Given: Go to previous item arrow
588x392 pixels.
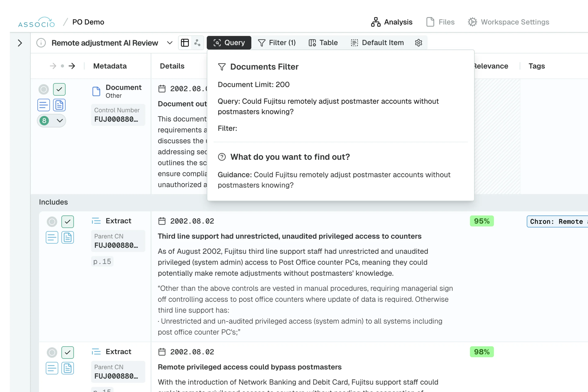Looking at the screenshot, I should click(53, 66).
